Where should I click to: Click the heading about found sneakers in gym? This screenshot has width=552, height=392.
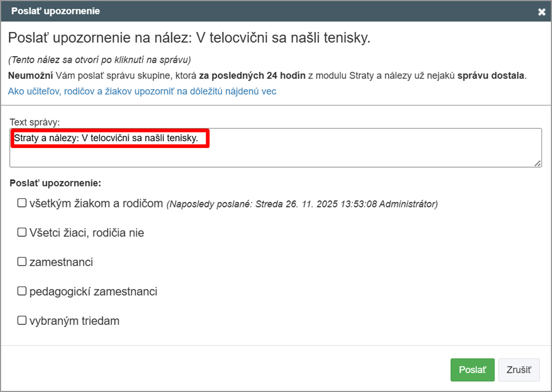coord(190,38)
